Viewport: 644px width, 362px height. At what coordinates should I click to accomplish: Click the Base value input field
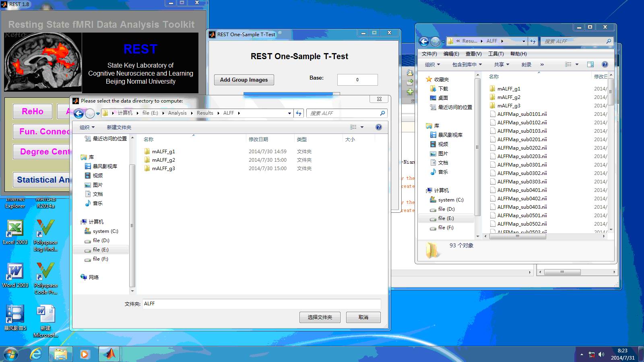tap(357, 80)
